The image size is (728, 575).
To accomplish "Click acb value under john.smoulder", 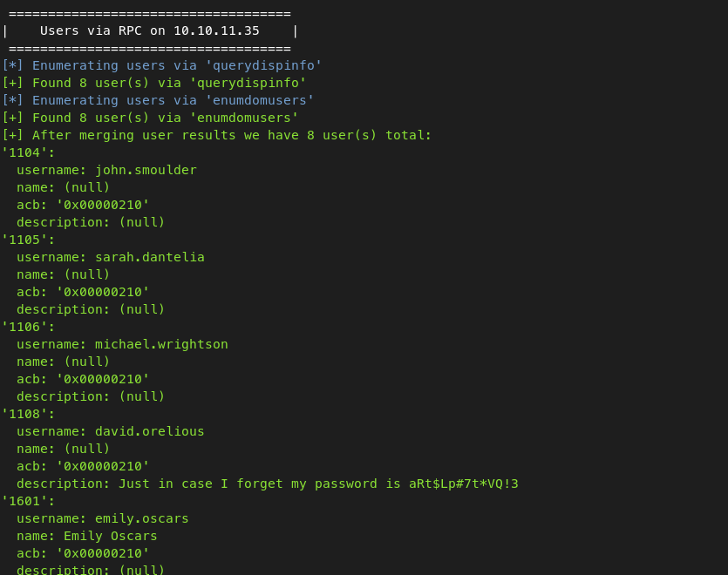I will (103, 205).
